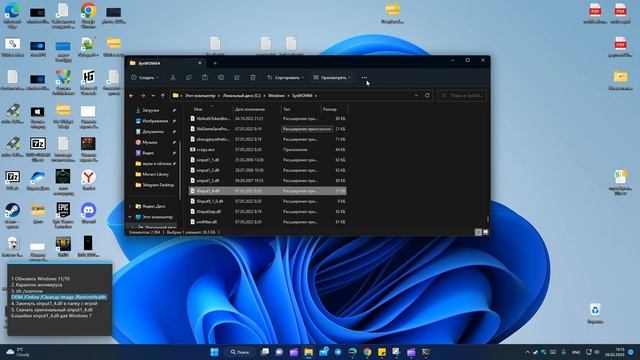Click highlighted DISM command line in note
Image resolution: width=640 pixels, height=360 pixels.
[x=59, y=297]
